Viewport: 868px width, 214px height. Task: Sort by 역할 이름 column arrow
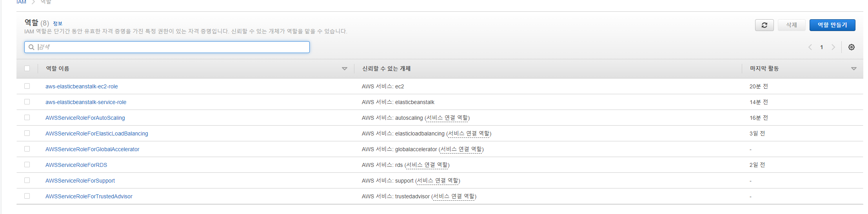coord(345,69)
